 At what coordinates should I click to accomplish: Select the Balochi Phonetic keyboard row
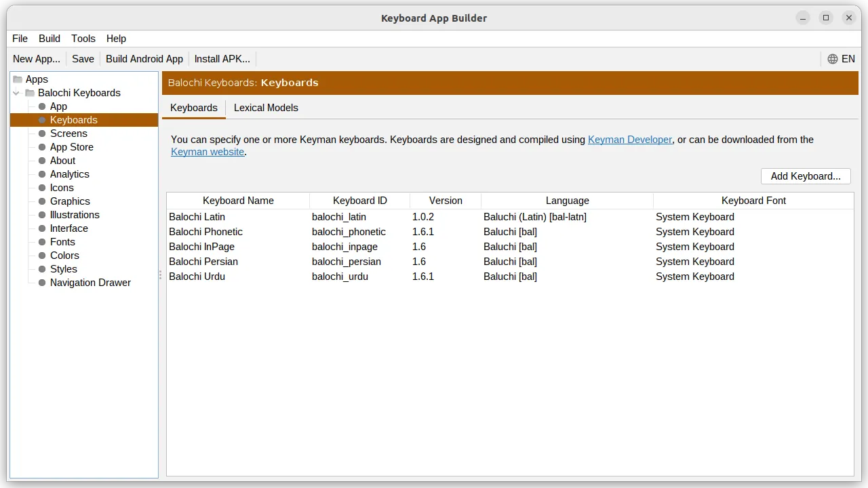coord(510,232)
